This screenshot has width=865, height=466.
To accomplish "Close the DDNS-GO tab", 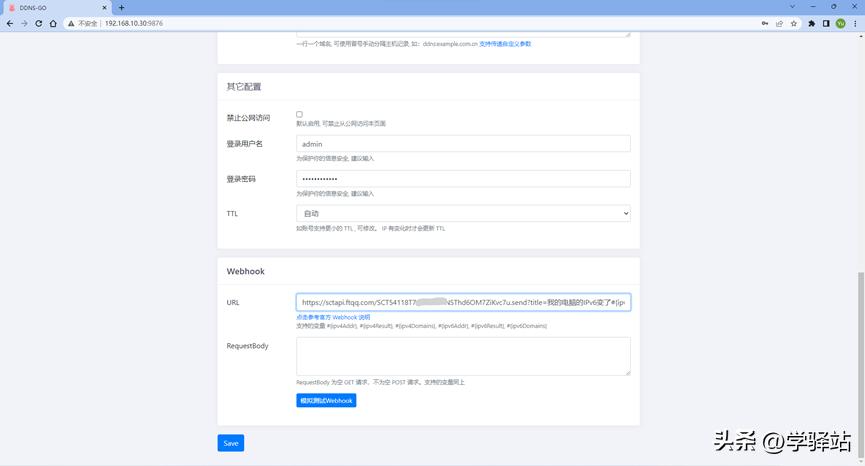I will 104,8.
